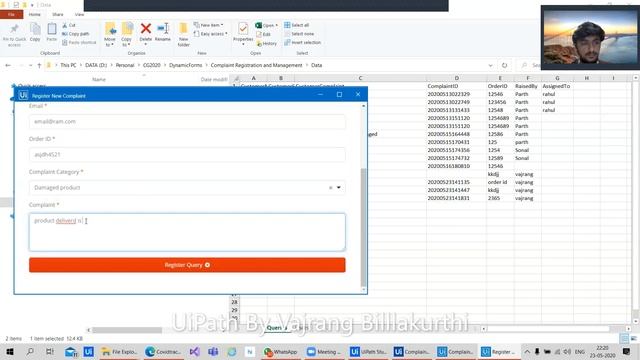Screen dimensions: 640x360
Task: Click Select all in ribbon
Action: tap(297, 25)
